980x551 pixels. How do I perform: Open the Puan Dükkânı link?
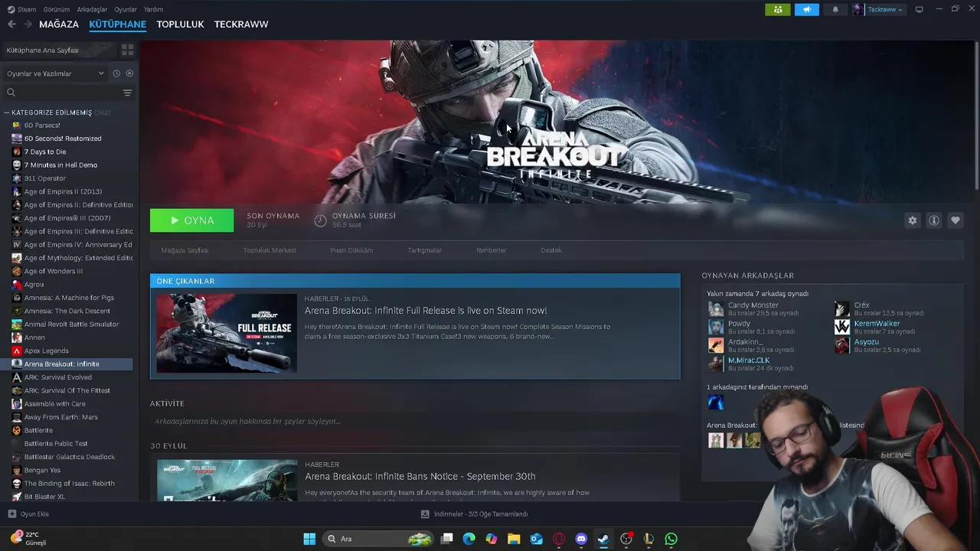(x=351, y=250)
